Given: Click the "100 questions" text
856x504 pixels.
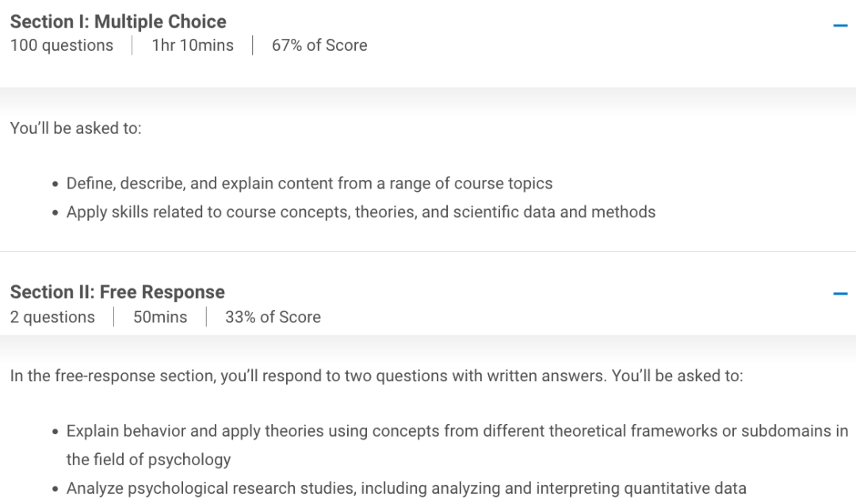Looking at the screenshot, I should point(62,45).
